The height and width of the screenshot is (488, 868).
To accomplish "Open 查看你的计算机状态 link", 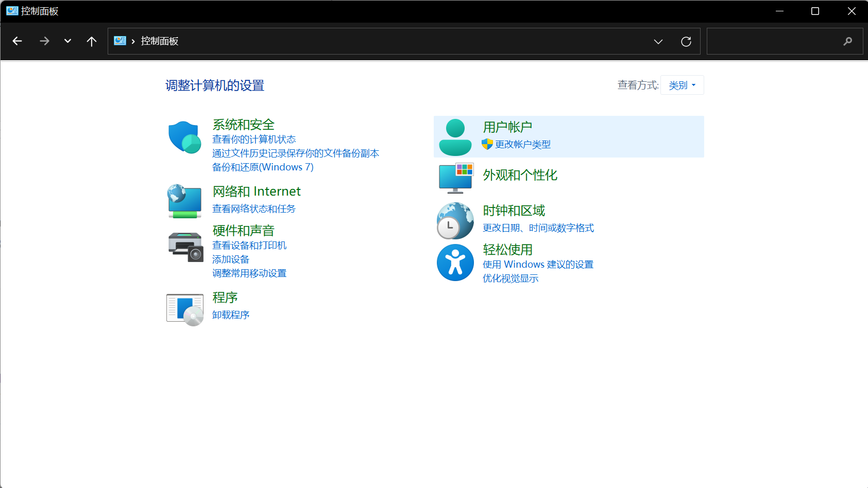I will pos(254,140).
